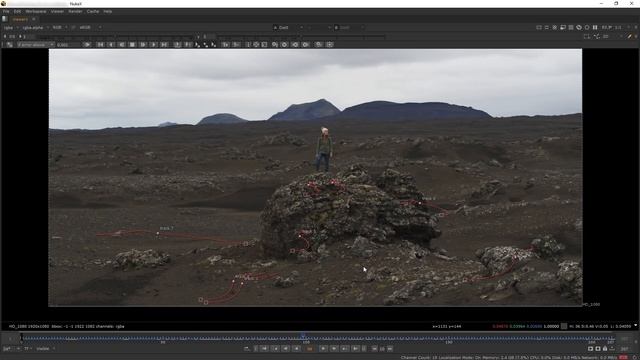Image resolution: width=640 pixels, height=360 pixels.
Task: Click the pause viewer updates icon
Action: pos(595,27)
